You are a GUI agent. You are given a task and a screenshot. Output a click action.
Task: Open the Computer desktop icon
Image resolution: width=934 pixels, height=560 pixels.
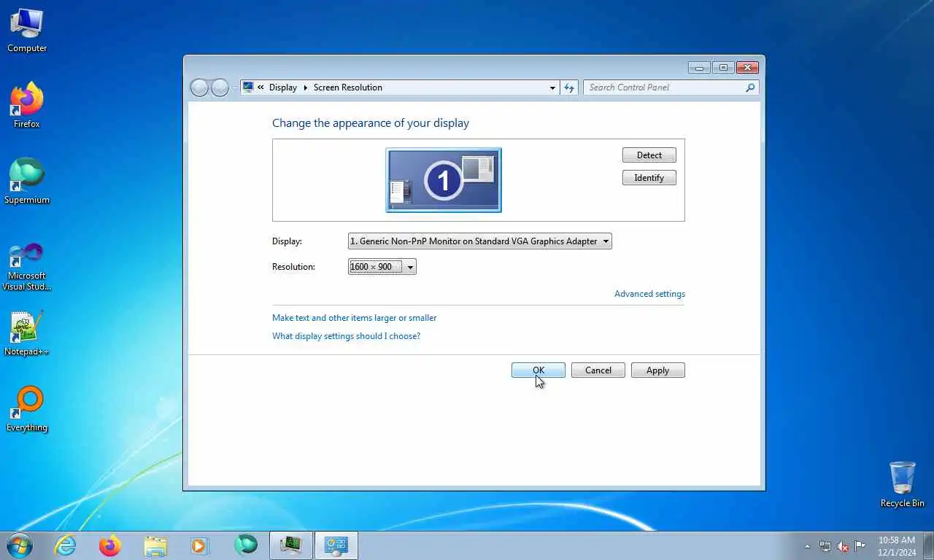[x=27, y=30]
